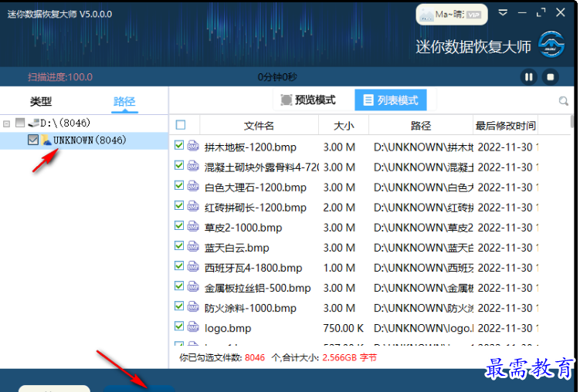Click BMP icon of 蓝天白云.bmp
The height and width of the screenshot is (392, 580).
coord(193,245)
